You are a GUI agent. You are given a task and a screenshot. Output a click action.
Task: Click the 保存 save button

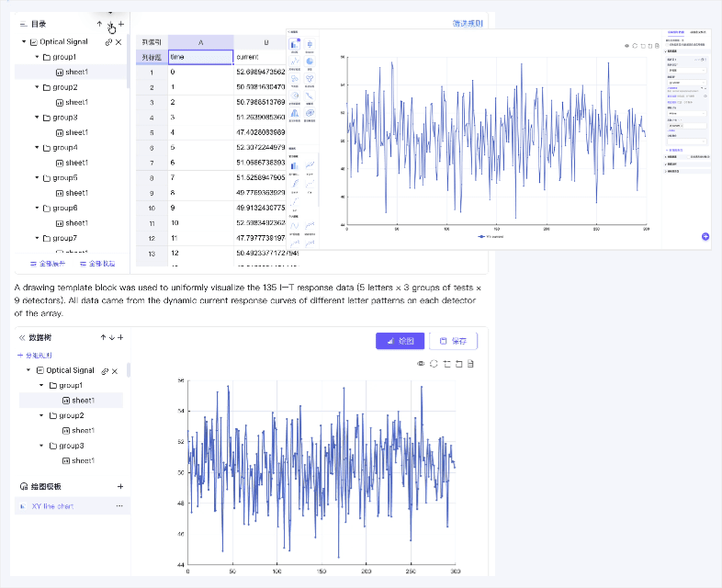pyautogui.click(x=453, y=341)
